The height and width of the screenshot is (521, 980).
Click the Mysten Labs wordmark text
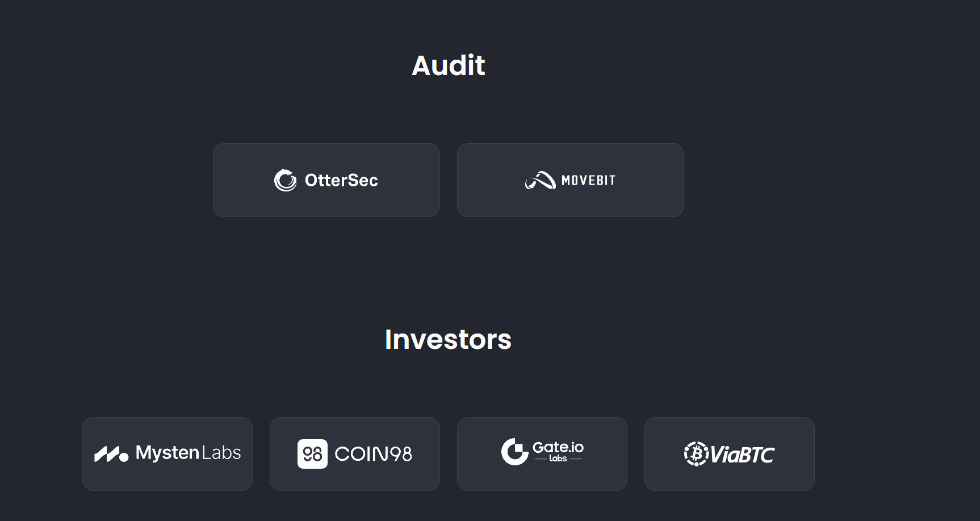pos(188,453)
